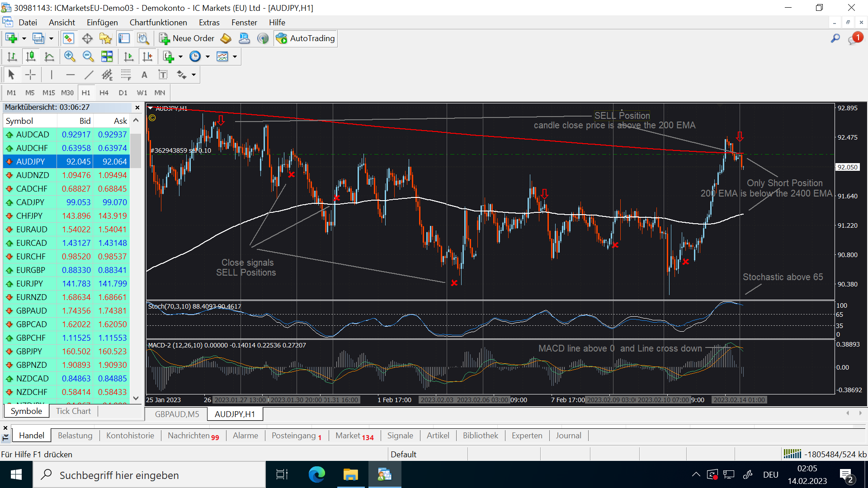Expand the templates dropdown arrow
This screenshot has height=488, width=868.
coord(235,56)
